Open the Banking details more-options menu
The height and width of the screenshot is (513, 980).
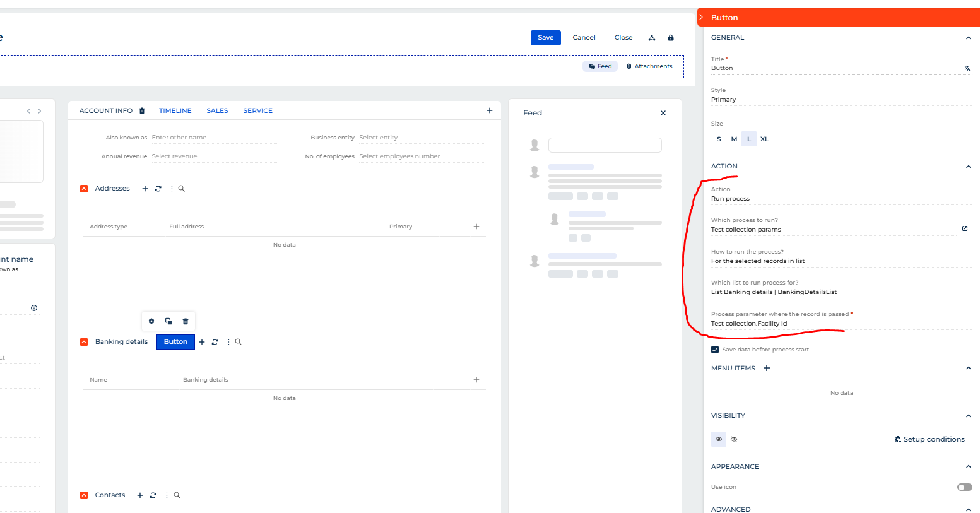[x=228, y=342]
